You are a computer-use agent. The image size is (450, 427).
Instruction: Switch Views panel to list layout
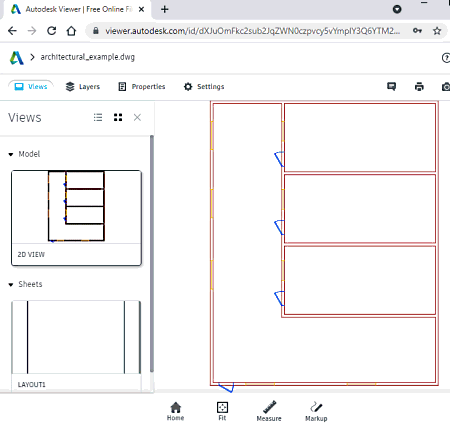98,117
